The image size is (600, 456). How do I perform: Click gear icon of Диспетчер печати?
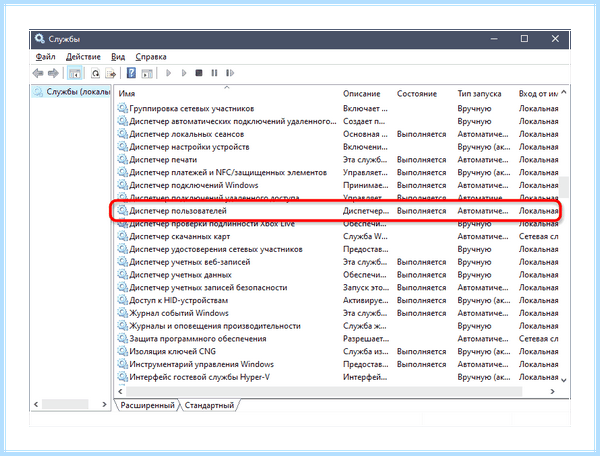click(122, 159)
